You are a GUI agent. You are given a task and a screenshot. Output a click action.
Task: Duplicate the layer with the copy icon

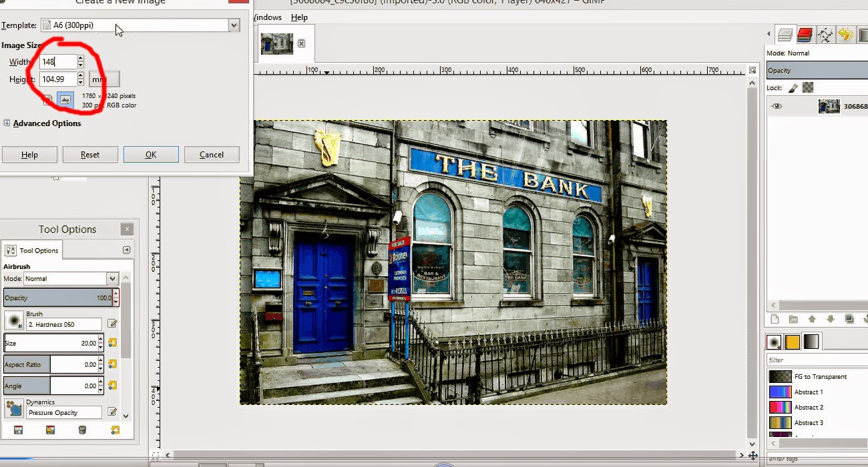point(848,318)
